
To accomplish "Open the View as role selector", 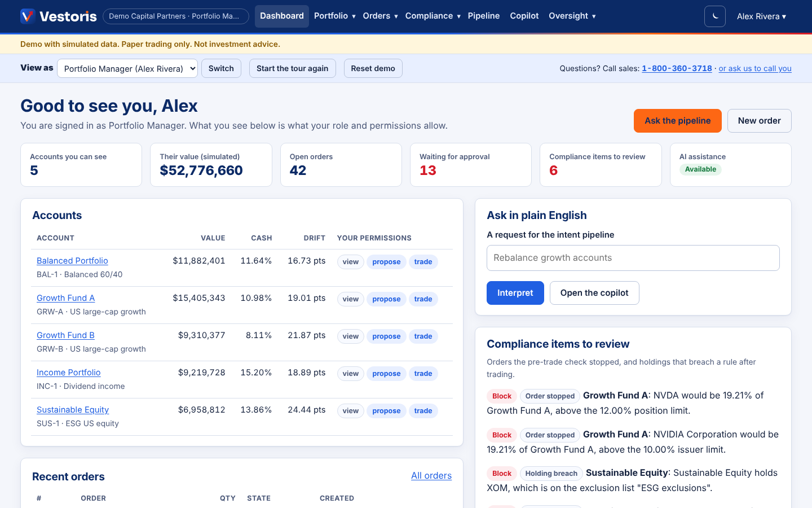I will 127,68.
